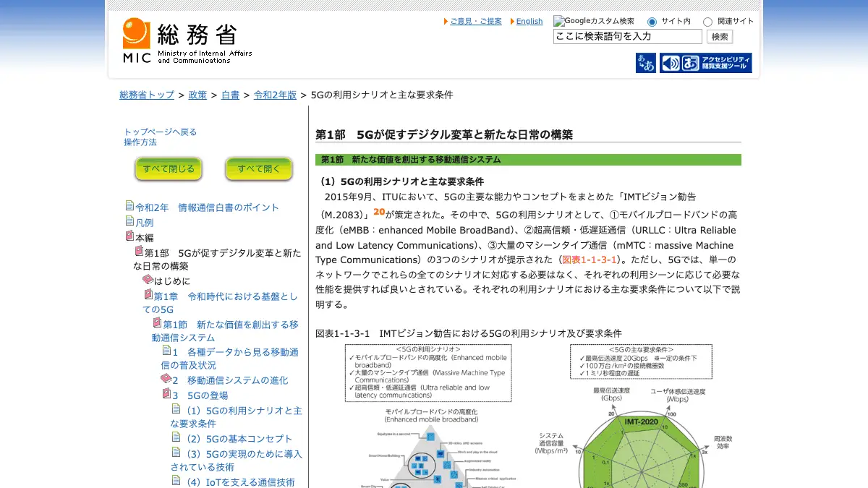The height and width of the screenshot is (488, 868).
Task: Click the page icon beside (2) 5Gの基本コンセプト
Action: coord(176,437)
